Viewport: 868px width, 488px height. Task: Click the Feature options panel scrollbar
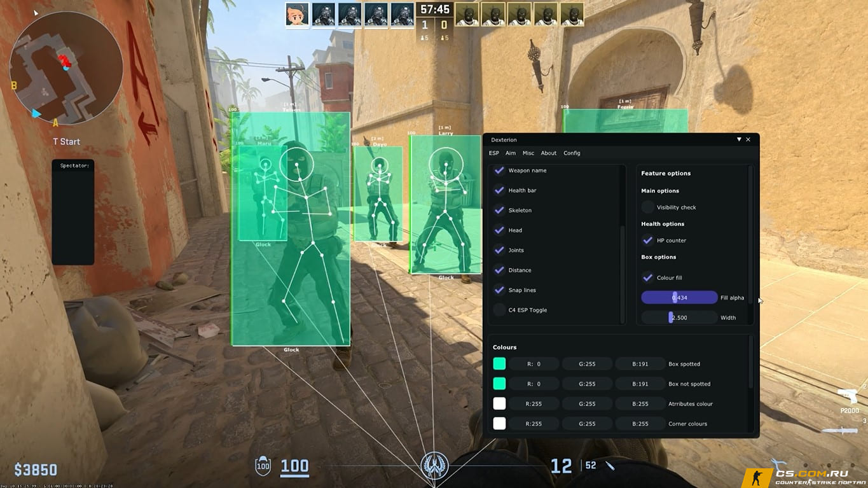[750, 234]
